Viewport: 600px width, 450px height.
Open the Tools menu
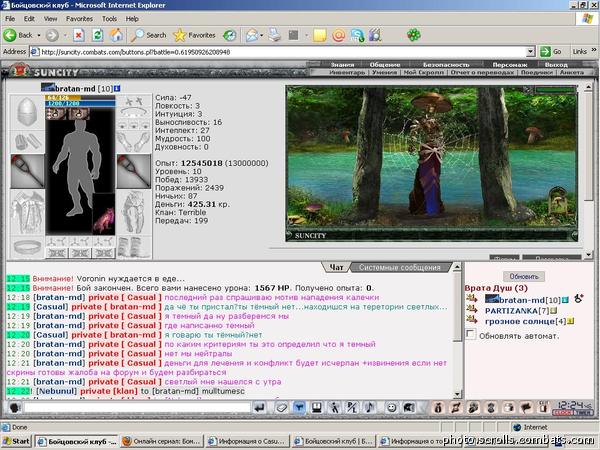[109, 19]
